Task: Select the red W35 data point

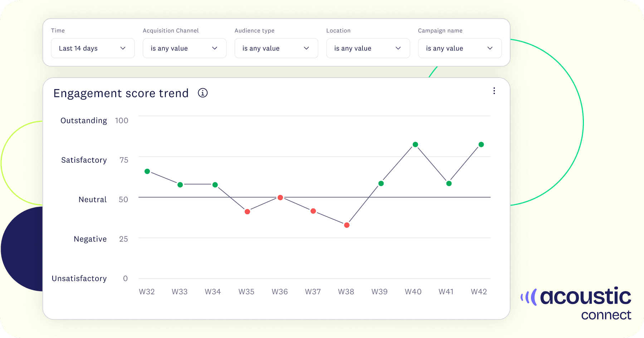Action: [247, 212]
